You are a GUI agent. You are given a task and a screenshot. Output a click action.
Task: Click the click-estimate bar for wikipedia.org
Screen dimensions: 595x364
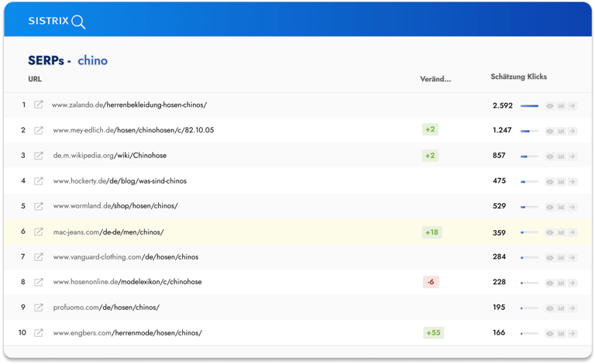coord(529,156)
